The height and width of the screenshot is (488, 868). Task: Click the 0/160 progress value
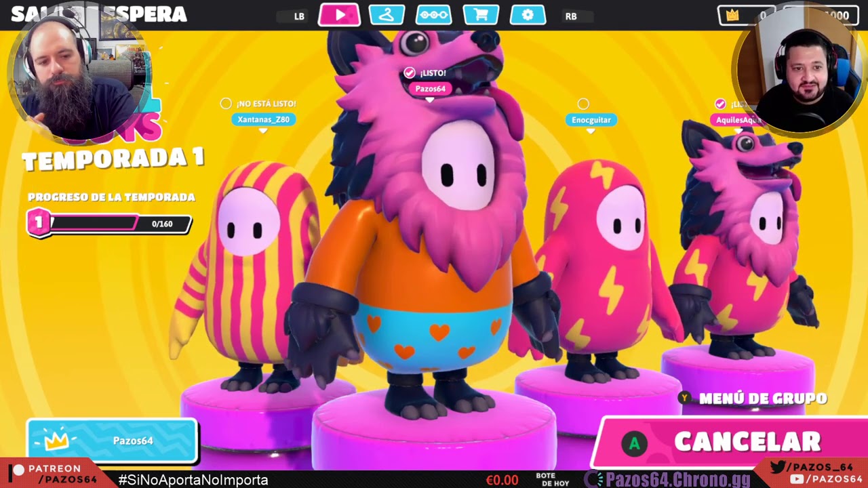pos(162,224)
